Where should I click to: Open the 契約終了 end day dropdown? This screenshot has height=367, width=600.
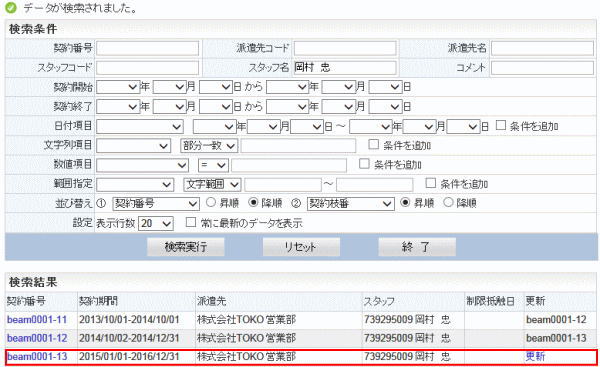[385, 106]
